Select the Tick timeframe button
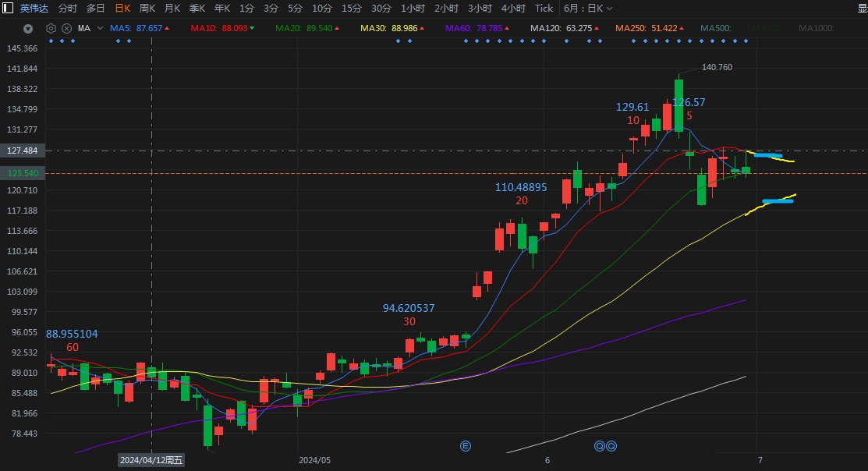Viewport: 868px width, 471px height. (x=544, y=9)
